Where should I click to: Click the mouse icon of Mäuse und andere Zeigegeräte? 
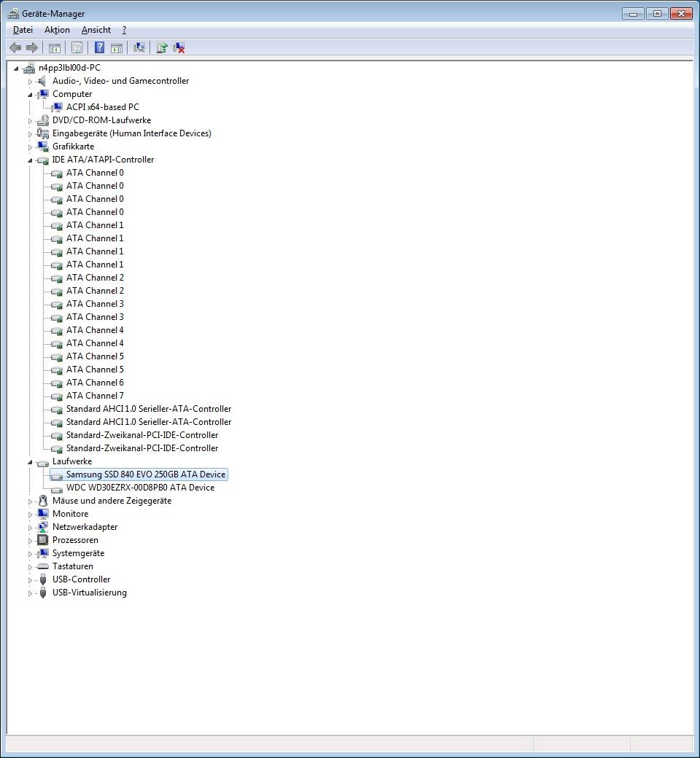(42, 500)
